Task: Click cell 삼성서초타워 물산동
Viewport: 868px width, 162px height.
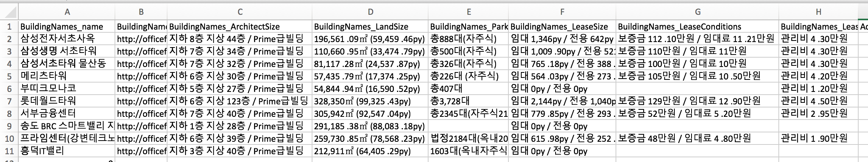Action: point(67,64)
